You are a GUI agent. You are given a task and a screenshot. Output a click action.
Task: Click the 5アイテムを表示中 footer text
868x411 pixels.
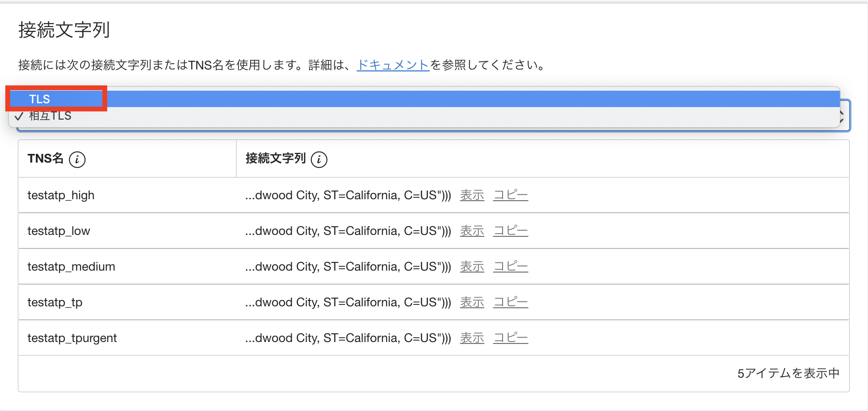788,373
